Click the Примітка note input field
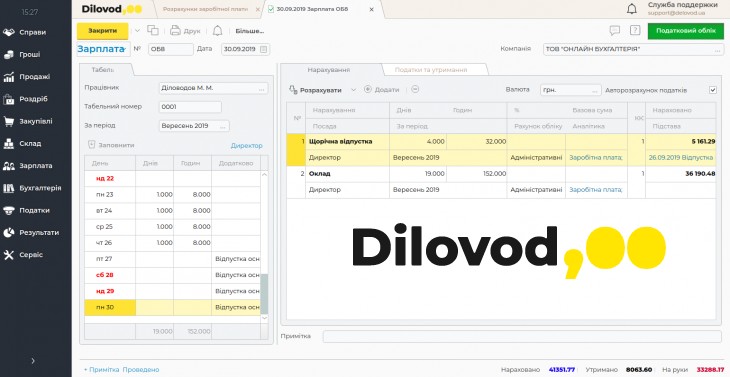Viewport: 730px width, 377px height. (x=522, y=336)
